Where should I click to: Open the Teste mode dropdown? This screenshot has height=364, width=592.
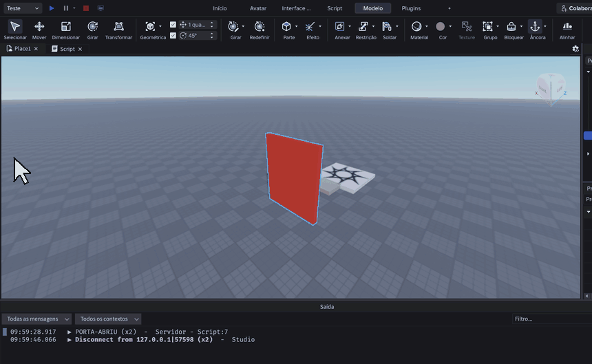23,8
